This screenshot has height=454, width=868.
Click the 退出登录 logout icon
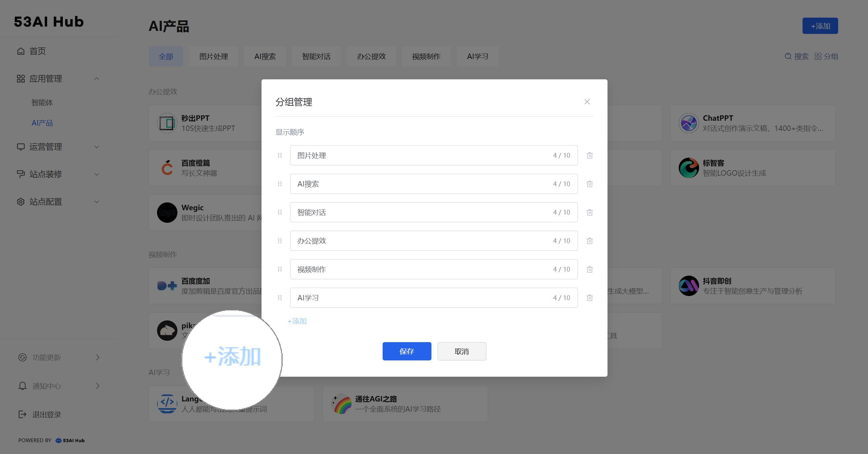coord(22,414)
